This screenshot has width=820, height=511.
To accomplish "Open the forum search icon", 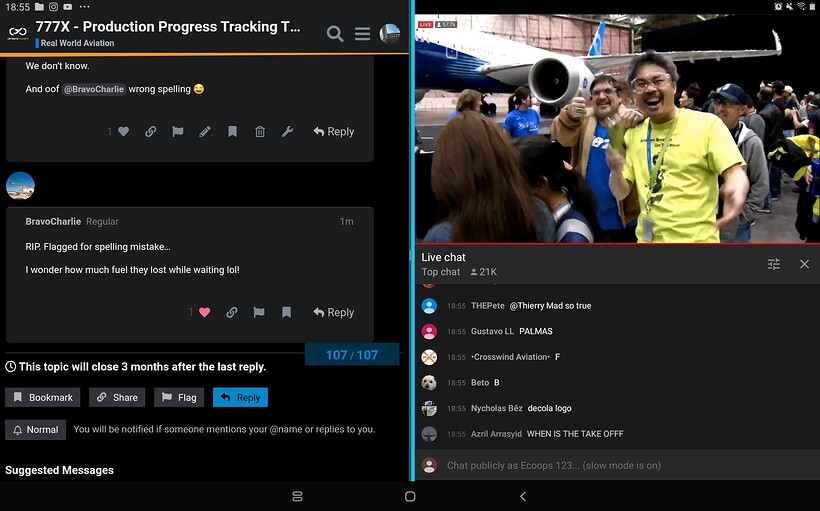I will pos(335,34).
